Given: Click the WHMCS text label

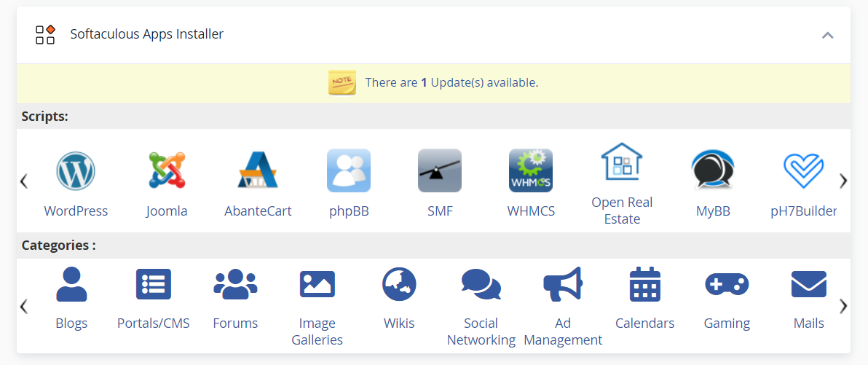Looking at the screenshot, I should coord(531,211).
